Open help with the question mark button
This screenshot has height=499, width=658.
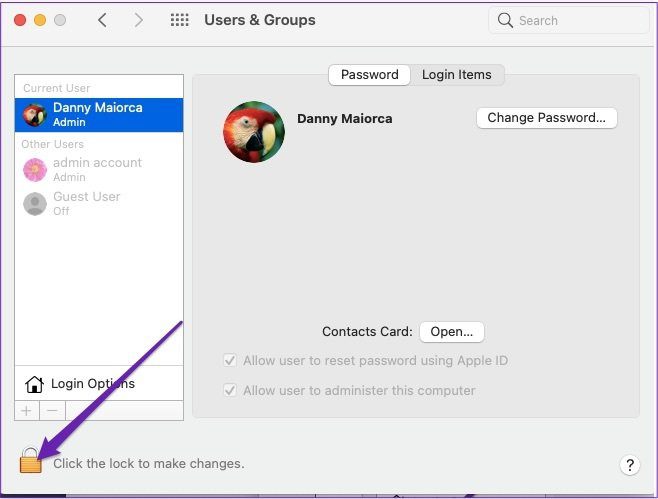(x=629, y=465)
